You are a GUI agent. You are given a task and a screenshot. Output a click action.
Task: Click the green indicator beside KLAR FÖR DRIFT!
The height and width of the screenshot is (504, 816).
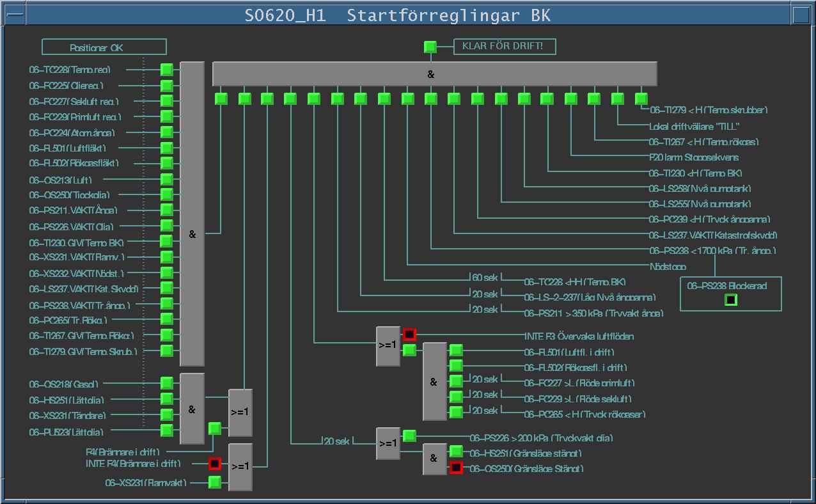coord(430,47)
